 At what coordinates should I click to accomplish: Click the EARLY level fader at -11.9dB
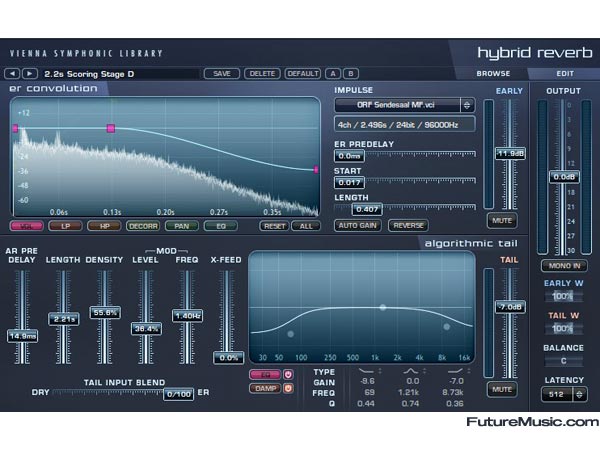pyautogui.click(x=510, y=154)
